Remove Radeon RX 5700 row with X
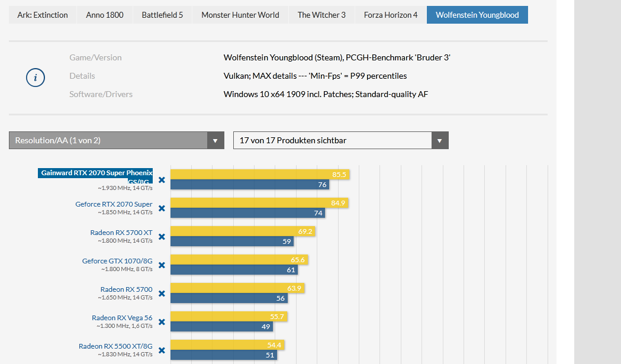The height and width of the screenshot is (364, 621). [162, 294]
